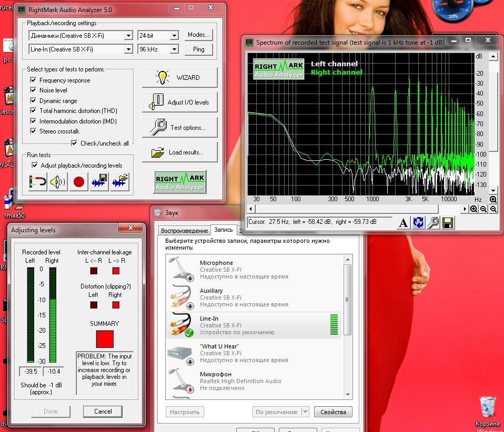Click the red record circle button
This screenshot has height=432, width=504.
[x=79, y=182]
